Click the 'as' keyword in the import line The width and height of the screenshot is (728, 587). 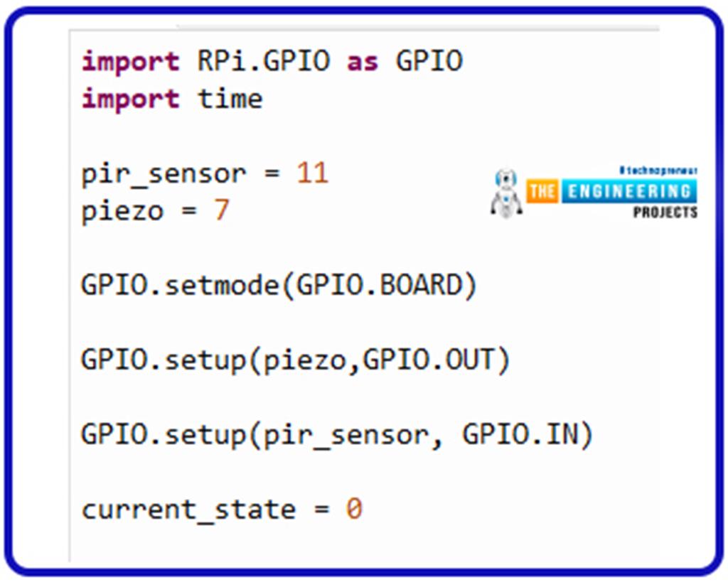[x=363, y=61]
